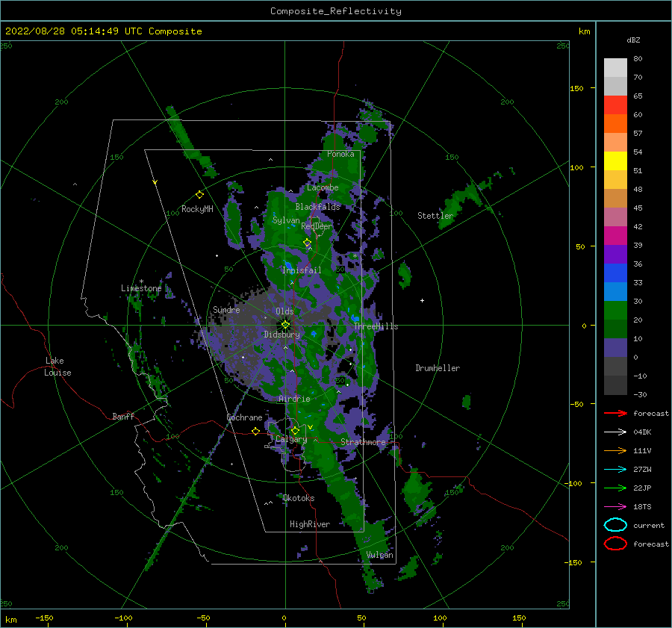Click the Banff label on map
672x628 pixels.
pyautogui.click(x=123, y=416)
